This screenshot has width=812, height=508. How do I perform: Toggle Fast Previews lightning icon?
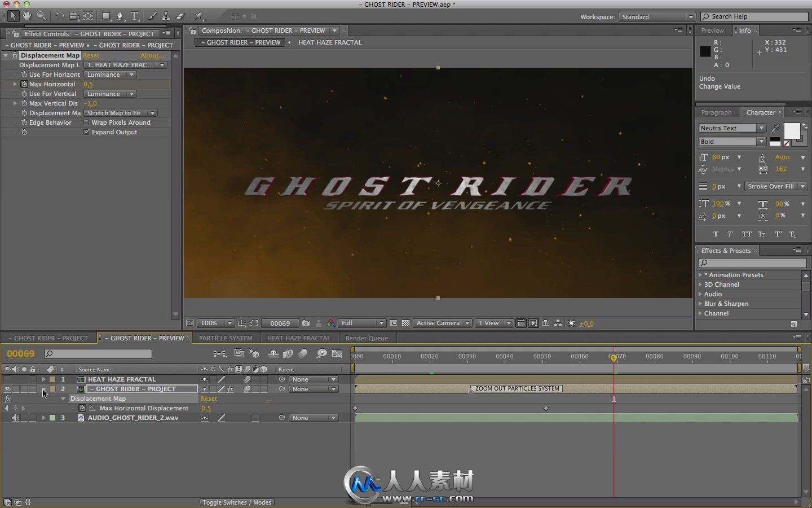point(533,323)
